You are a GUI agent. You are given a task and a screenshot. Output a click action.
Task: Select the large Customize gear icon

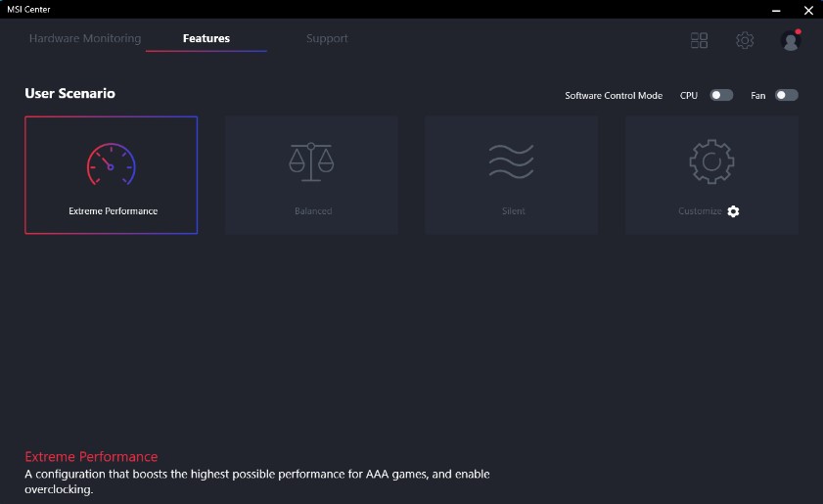pyautogui.click(x=711, y=161)
